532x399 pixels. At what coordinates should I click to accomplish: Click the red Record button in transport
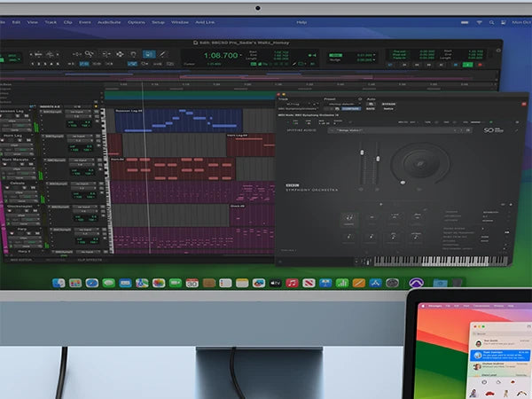pyautogui.click(x=480, y=65)
